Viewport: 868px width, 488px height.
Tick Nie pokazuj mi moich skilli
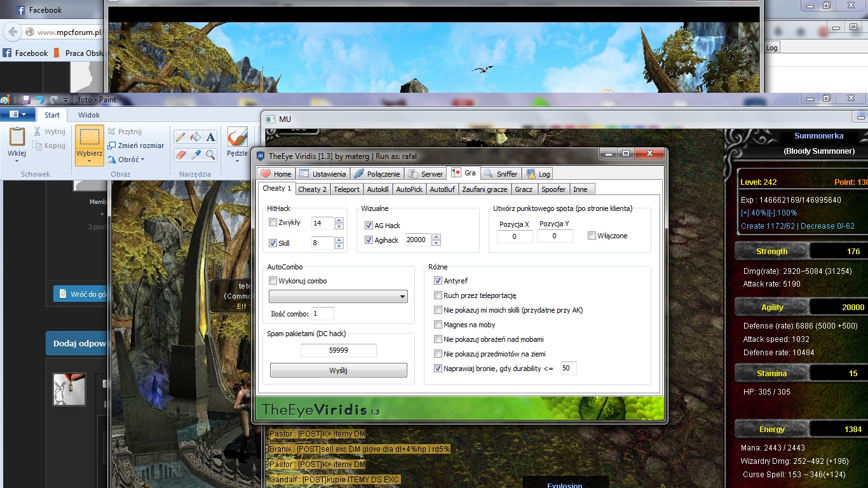(438, 310)
